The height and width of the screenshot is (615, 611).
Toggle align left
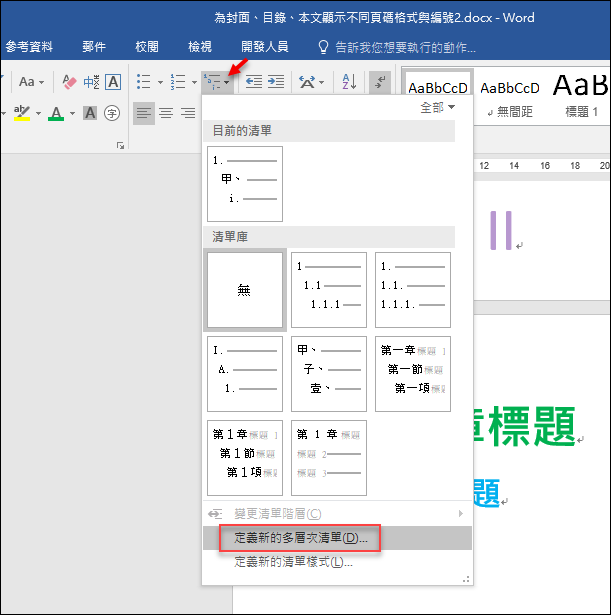tap(144, 113)
